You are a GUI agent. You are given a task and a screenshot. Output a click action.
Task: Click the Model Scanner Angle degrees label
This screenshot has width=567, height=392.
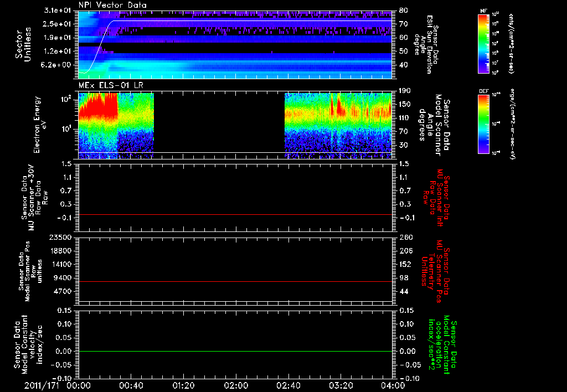tap(434, 125)
